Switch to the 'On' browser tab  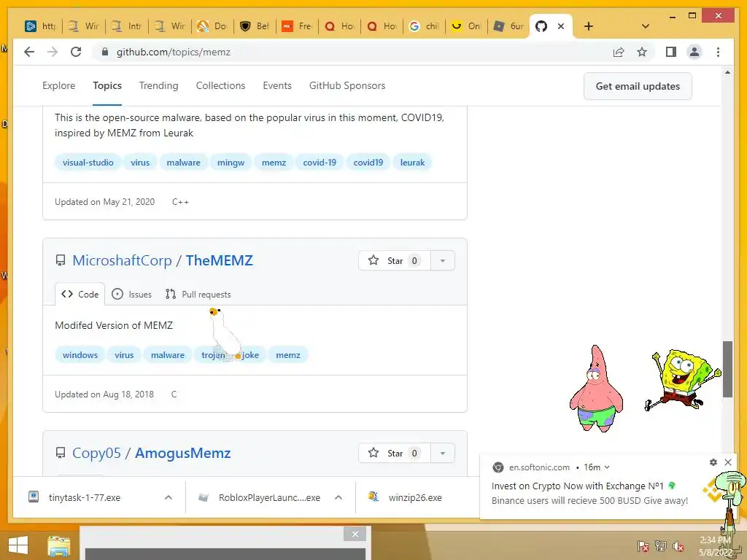[x=466, y=26]
